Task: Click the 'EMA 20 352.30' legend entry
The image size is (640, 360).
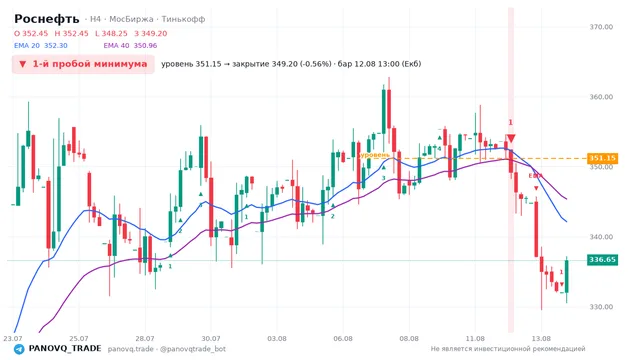Action: point(41,46)
